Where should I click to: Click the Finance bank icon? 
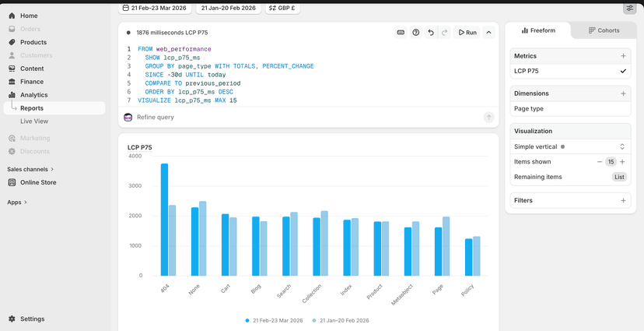click(12, 82)
